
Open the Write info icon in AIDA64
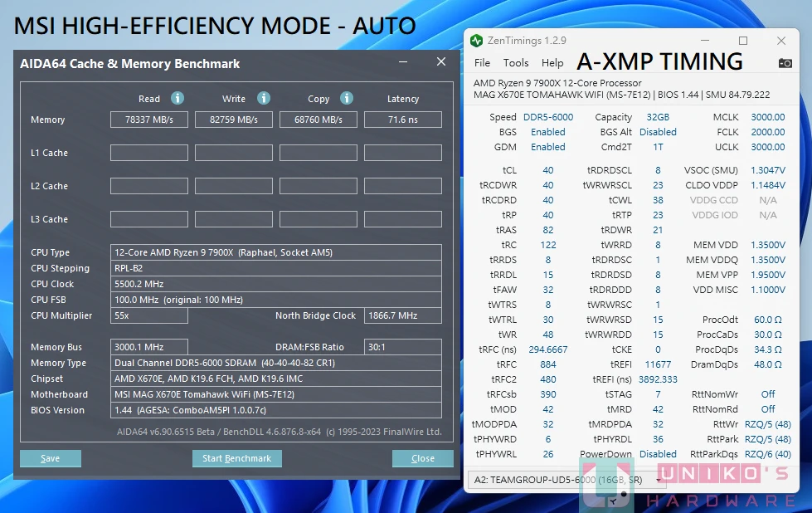(264, 98)
